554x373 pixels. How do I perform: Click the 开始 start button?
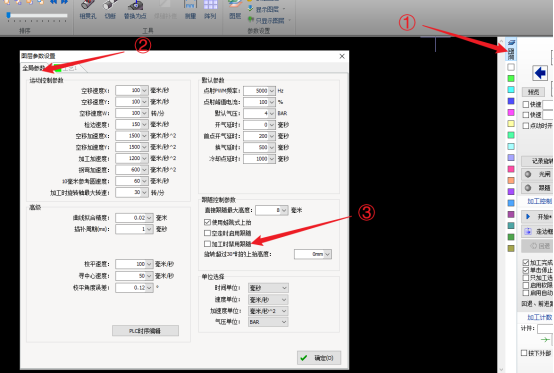(x=537, y=217)
